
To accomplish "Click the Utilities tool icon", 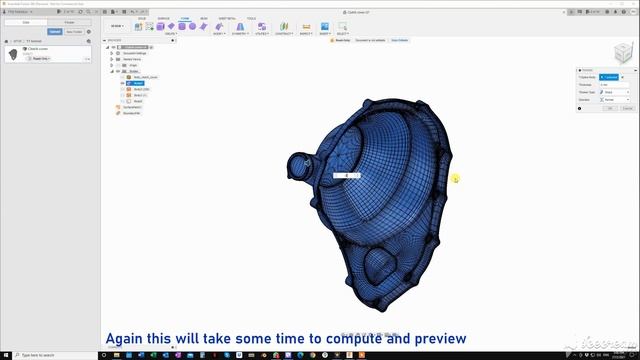I will coord(262,27).
